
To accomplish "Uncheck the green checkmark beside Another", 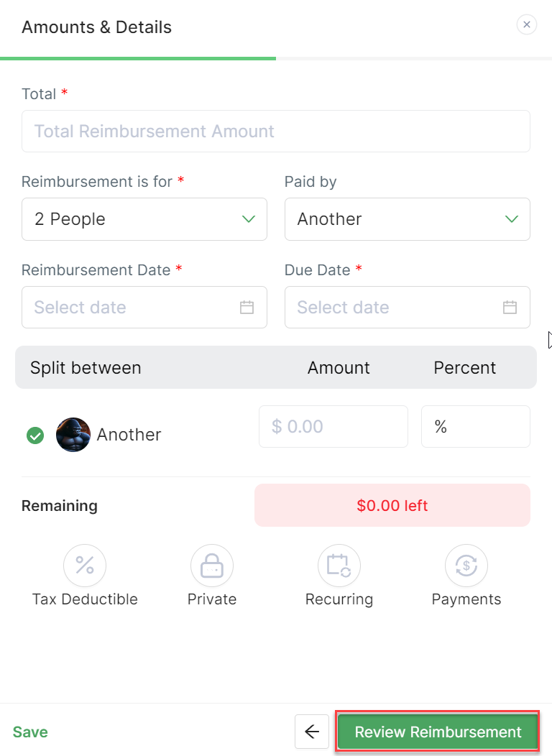I will pos(35,435).
